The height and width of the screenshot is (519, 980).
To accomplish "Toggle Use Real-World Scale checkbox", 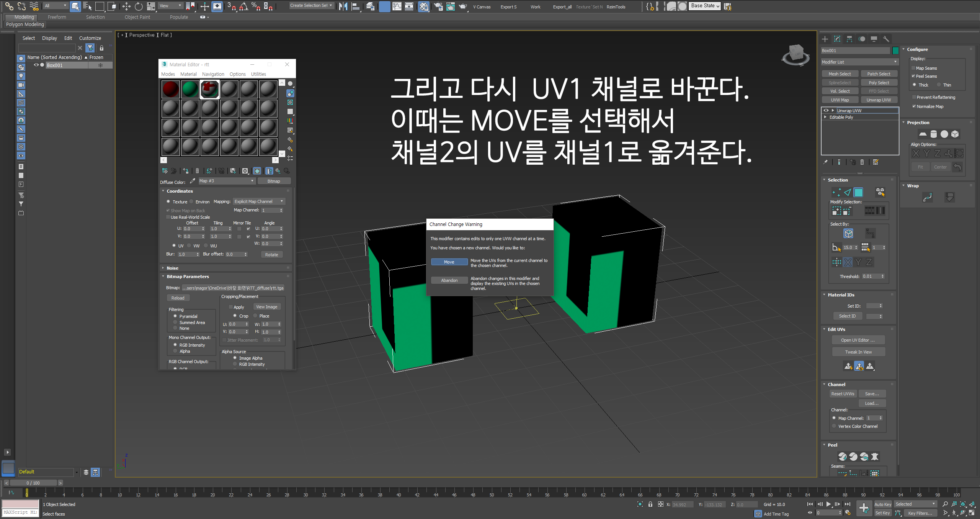I will tap(168, 217).
